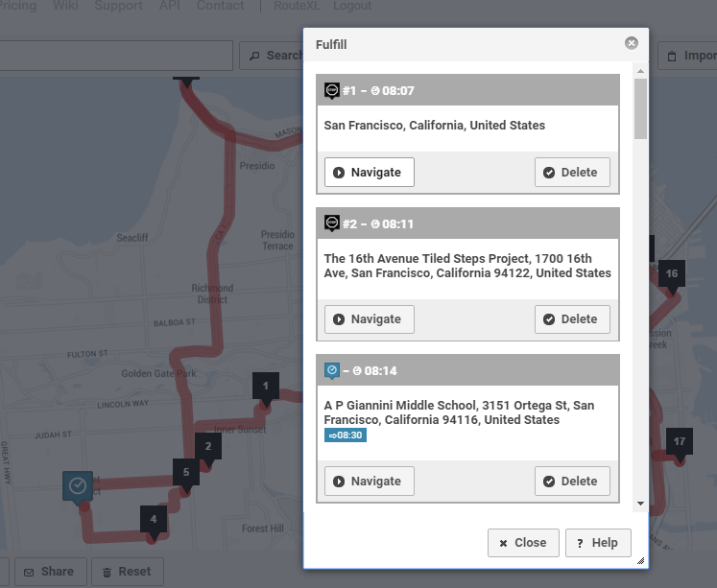Click map marker 16
Viewport: 717px width, 588px height.
click(x=671, y=276)
